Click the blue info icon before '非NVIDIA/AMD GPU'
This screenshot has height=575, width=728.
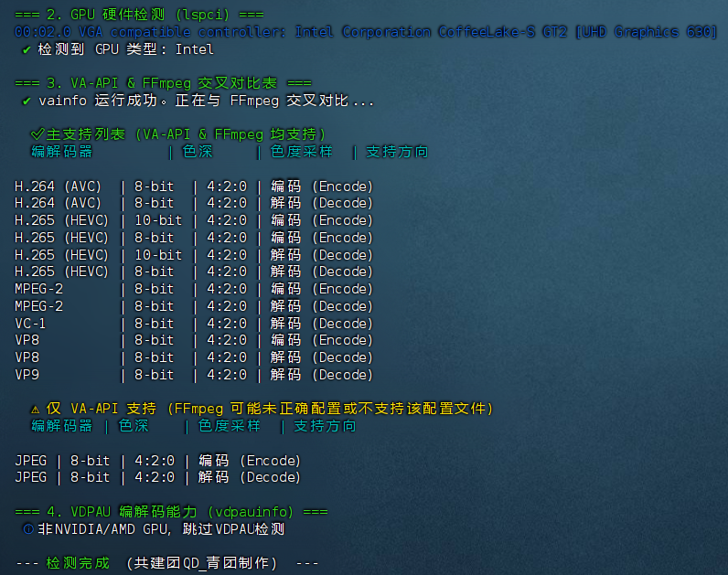click(28, 529)
